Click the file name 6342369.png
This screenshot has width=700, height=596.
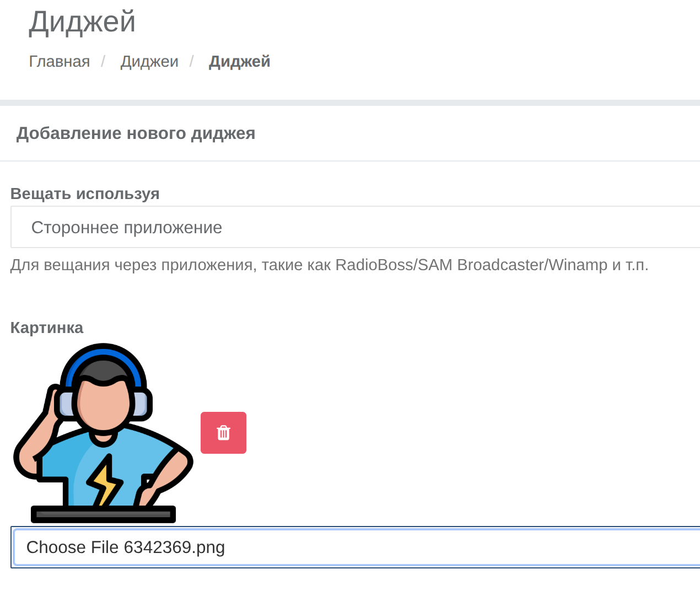(174, 547)
